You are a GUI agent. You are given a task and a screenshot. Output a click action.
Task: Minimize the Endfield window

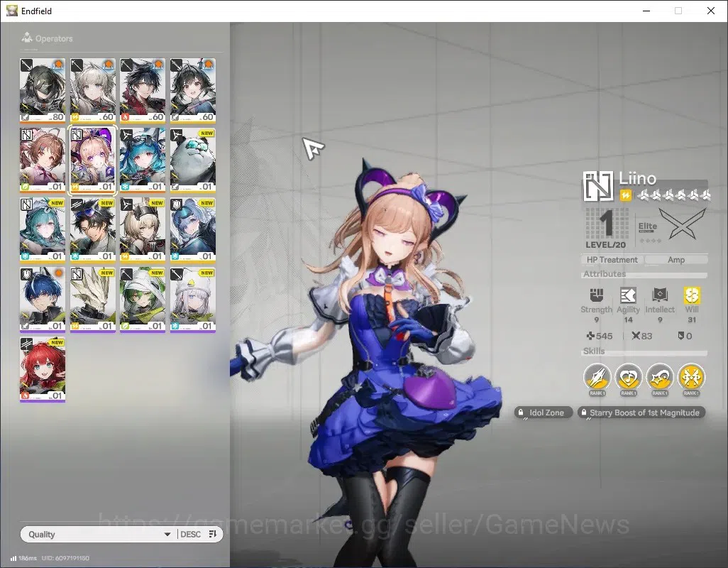tap(646, 11)
